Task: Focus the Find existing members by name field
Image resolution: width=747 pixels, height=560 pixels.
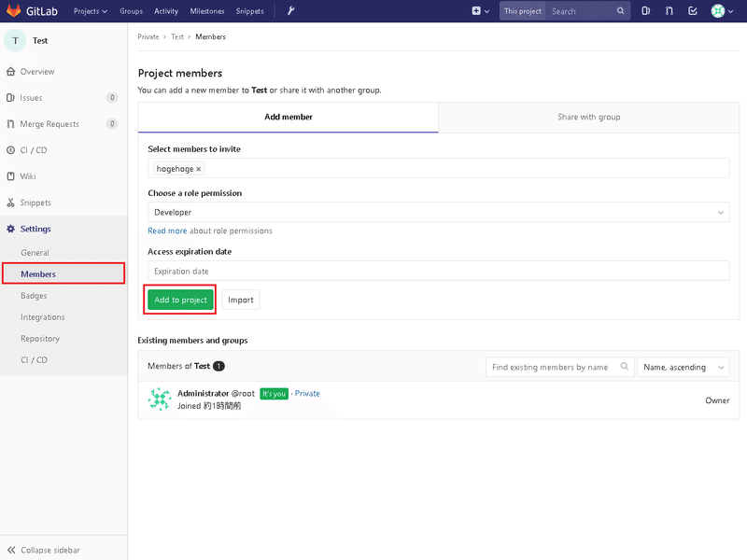Action: point(559,367)
